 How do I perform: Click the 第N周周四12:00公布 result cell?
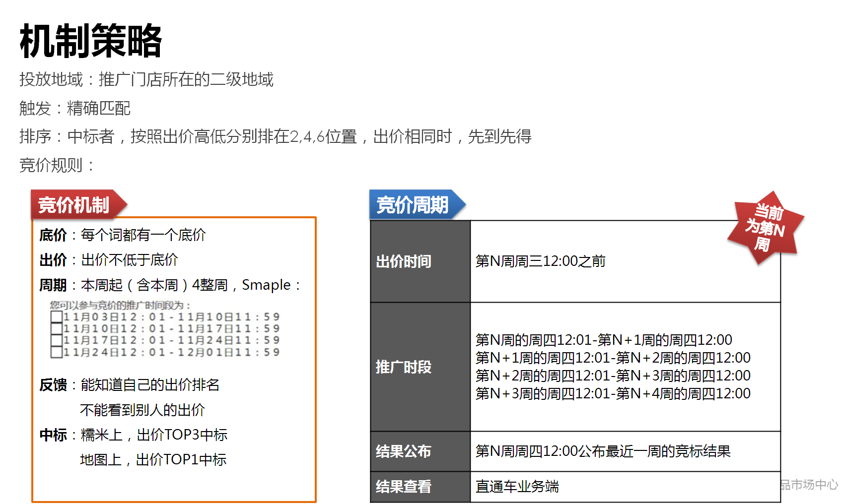pyautogui.click(x=603, y=451)
